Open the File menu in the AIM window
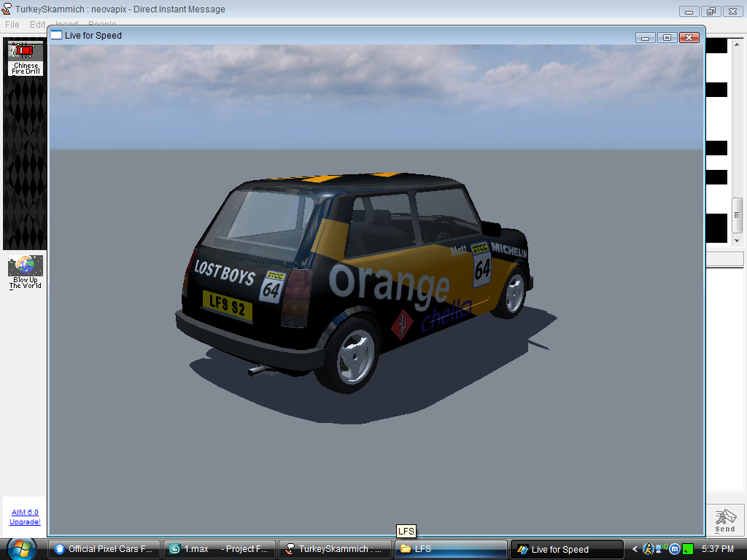The width and height of the screenshot is (747, 560). 12,24
